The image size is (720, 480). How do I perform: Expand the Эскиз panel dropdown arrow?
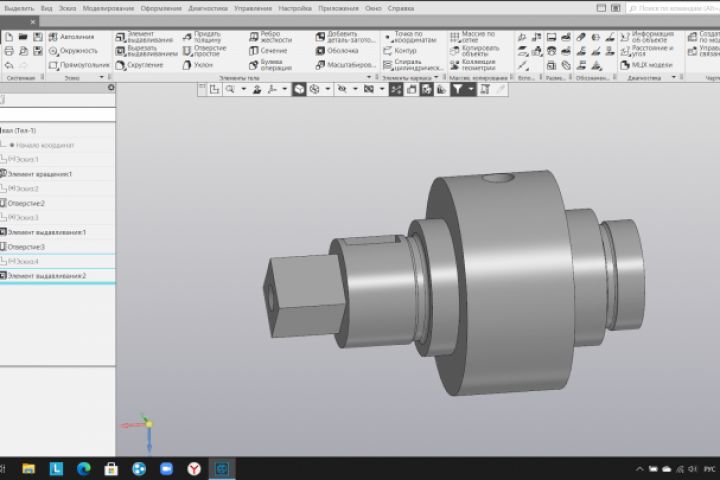pos(101,78)
